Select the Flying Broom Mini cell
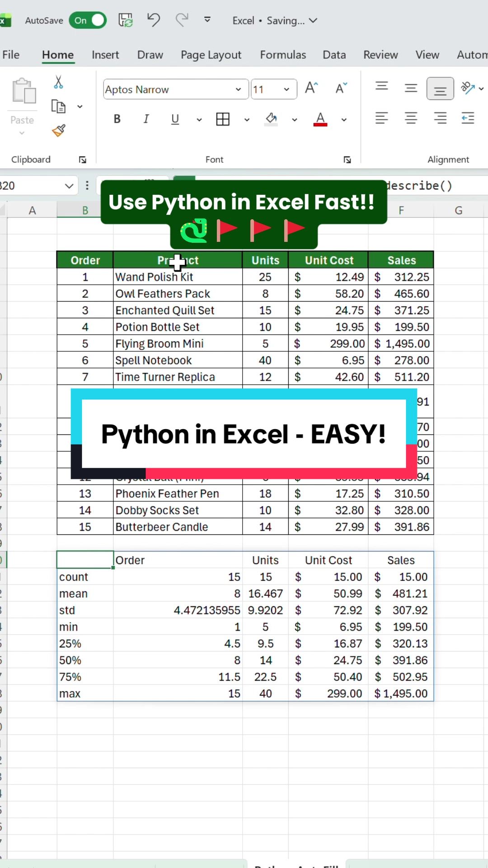The height and width of the screenshot is (868, 488). point(178,344)
